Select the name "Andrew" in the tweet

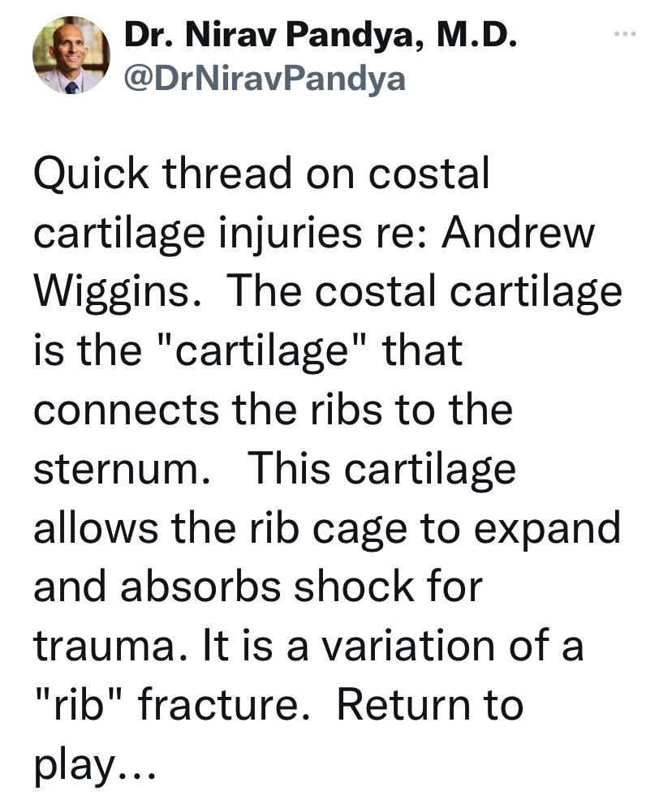click(518, 234)
